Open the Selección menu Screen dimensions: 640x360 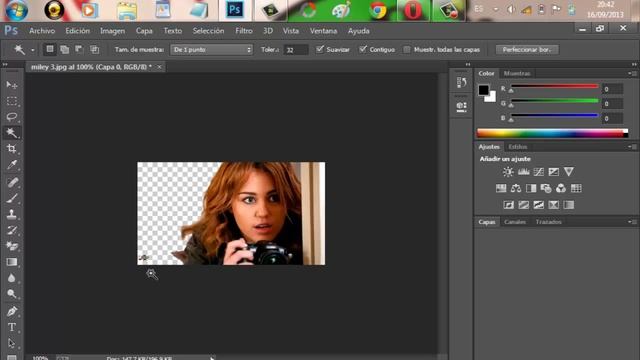208,31
